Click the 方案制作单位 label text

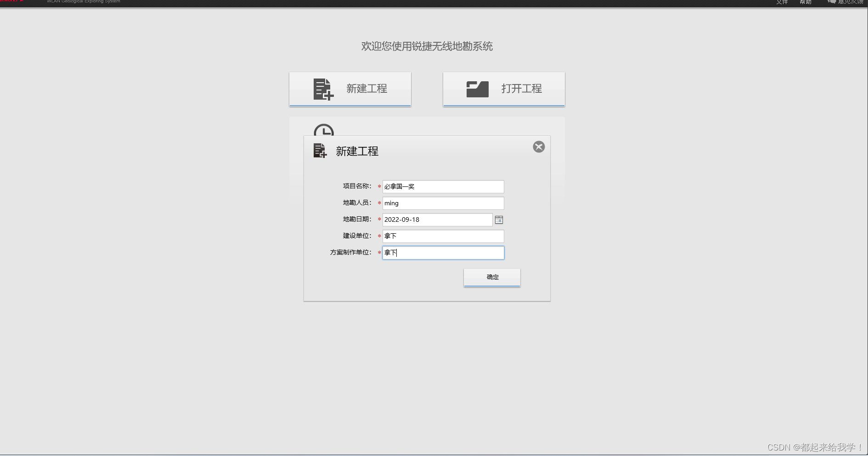[x=350, y=252]
